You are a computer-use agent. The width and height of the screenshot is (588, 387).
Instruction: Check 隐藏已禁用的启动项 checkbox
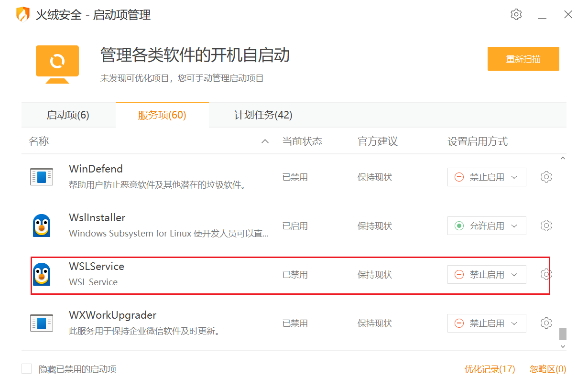(27, 369)
